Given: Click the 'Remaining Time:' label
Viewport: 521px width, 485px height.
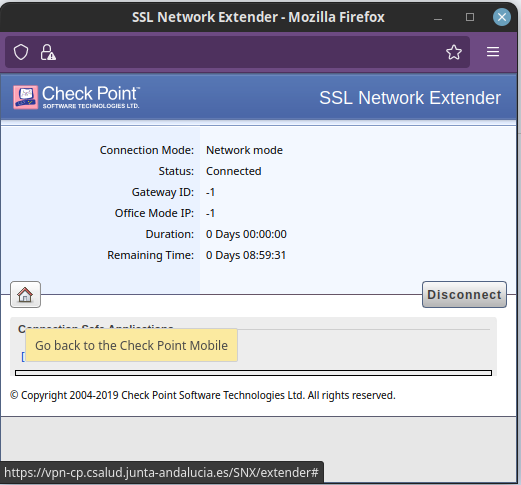Looking at the screenshot, I should (150, 255).
